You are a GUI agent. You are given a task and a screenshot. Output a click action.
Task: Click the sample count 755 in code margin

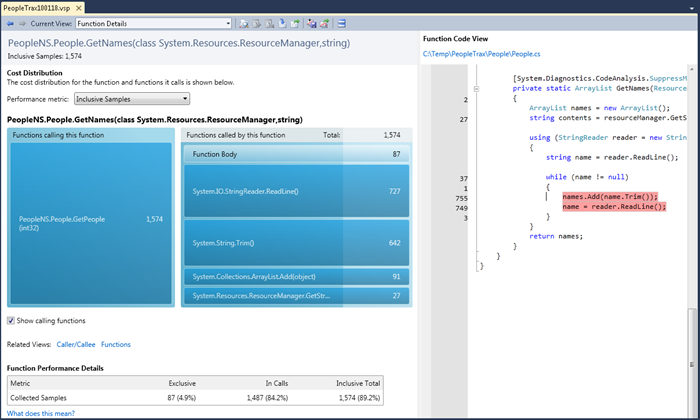(462, 199)
